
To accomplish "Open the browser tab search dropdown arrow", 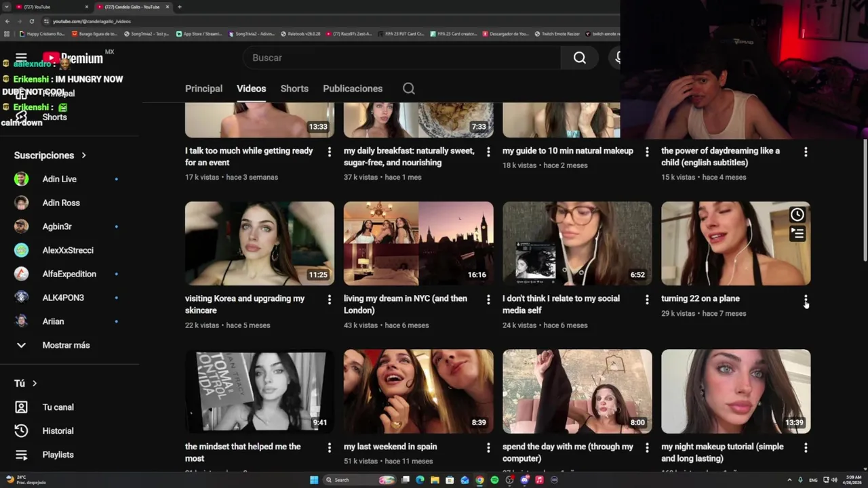I will pyautogui.click(x=7, y=7).
